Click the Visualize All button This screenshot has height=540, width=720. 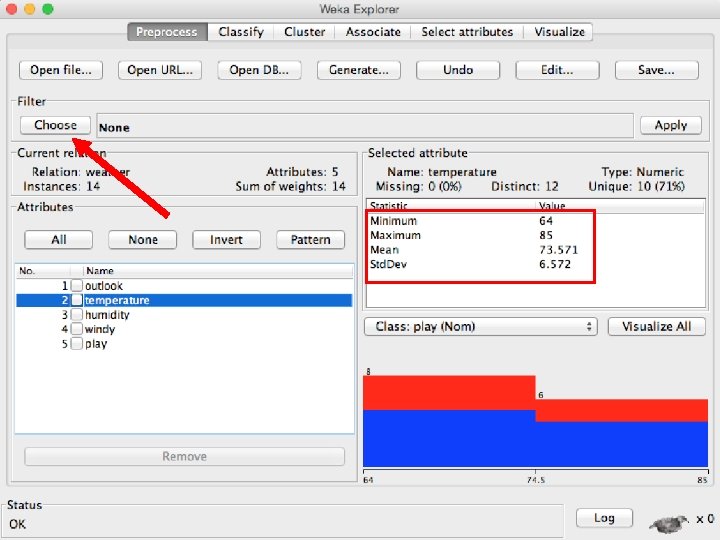click(657, 326)
